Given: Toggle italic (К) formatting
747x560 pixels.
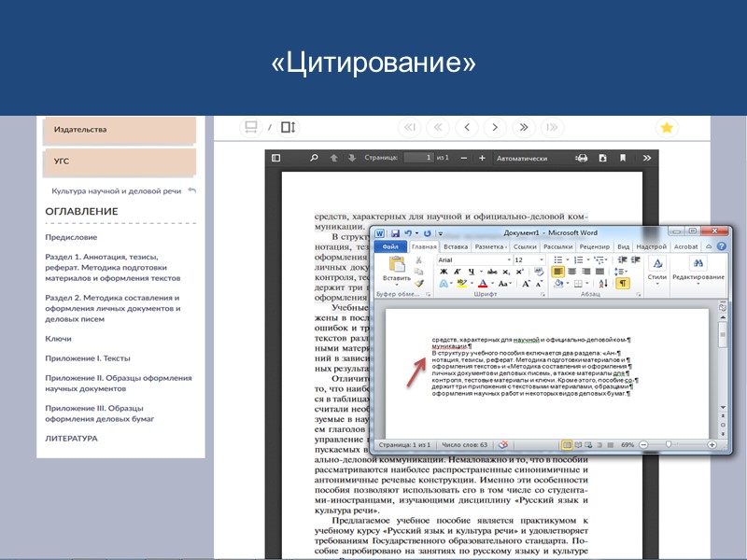Looking at the screenshot, I should pos(458,272).
